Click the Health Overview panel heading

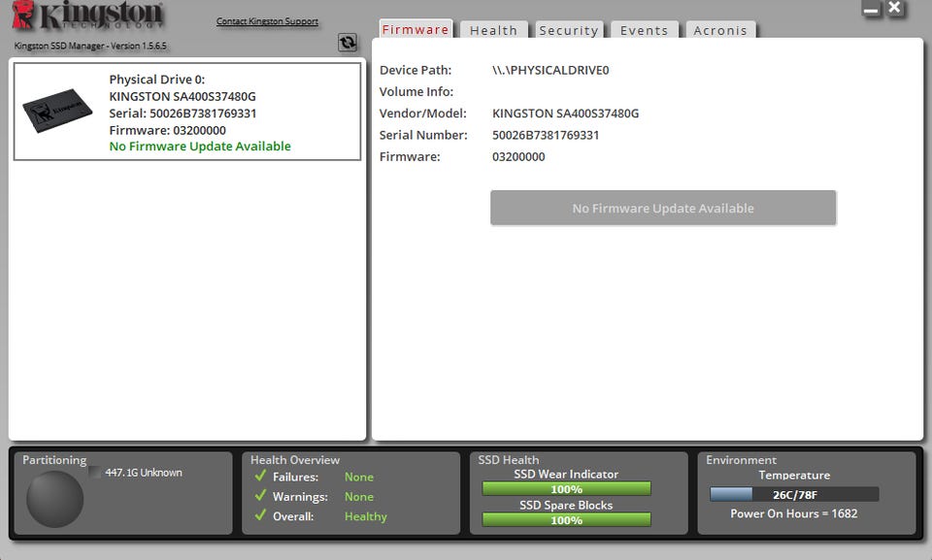tap(295, 460)
